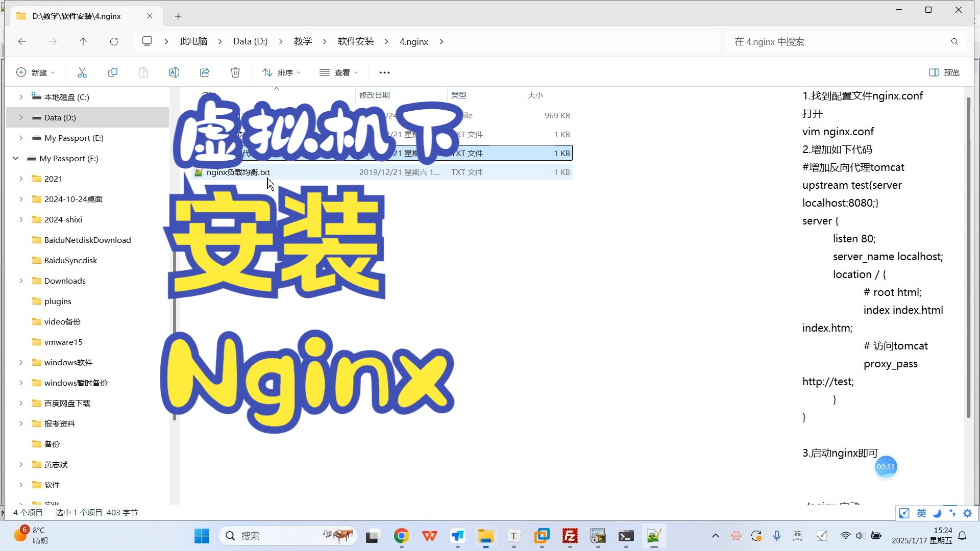Image resolution: width=980 pixels, height=551 pixels.
Task: Click the taskbar 搜索 search box
Action: (x=288, y=536)
